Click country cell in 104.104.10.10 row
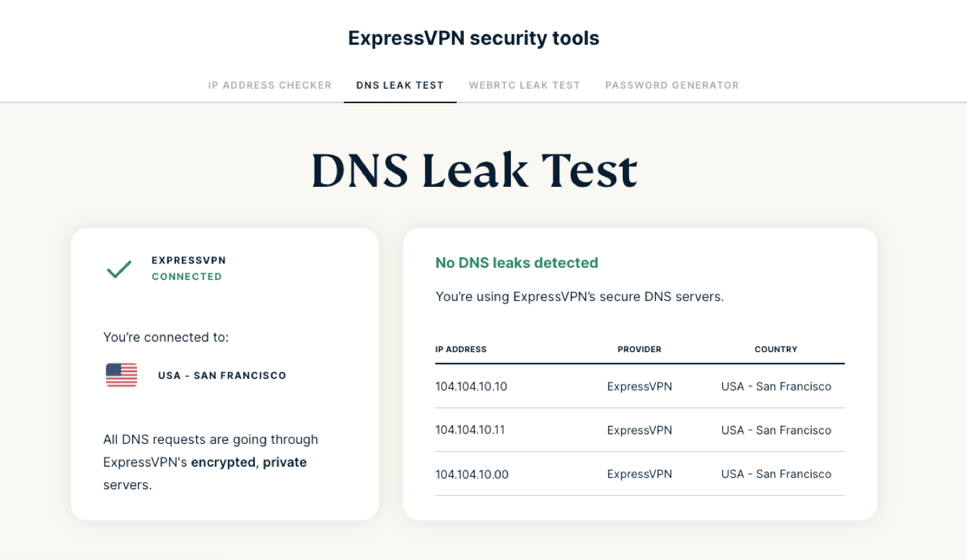The image size is (967, 560). tap(776, 386)
